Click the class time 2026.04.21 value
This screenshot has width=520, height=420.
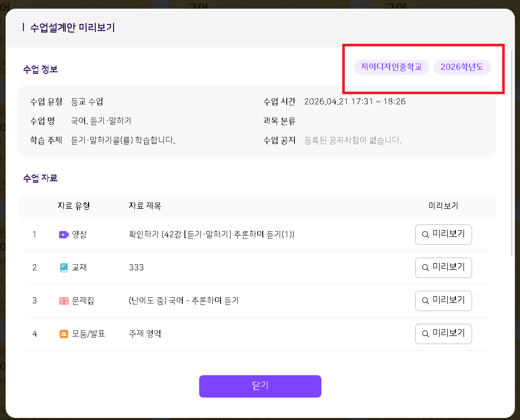(354, 102)
